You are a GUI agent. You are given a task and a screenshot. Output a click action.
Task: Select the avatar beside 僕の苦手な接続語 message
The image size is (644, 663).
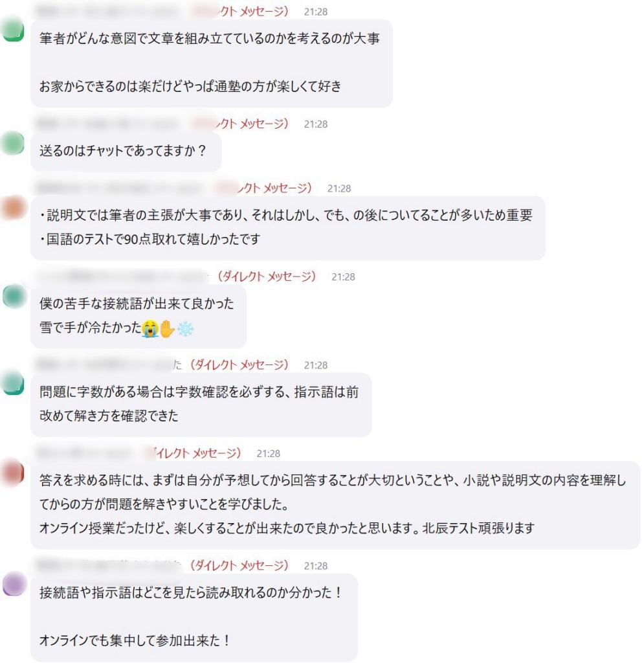pyautogui.click(x=13, y=295)
